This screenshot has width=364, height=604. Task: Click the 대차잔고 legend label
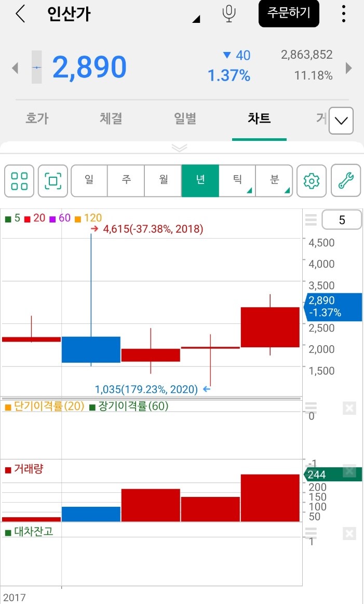pyautogui.click(x=29, y=532)
